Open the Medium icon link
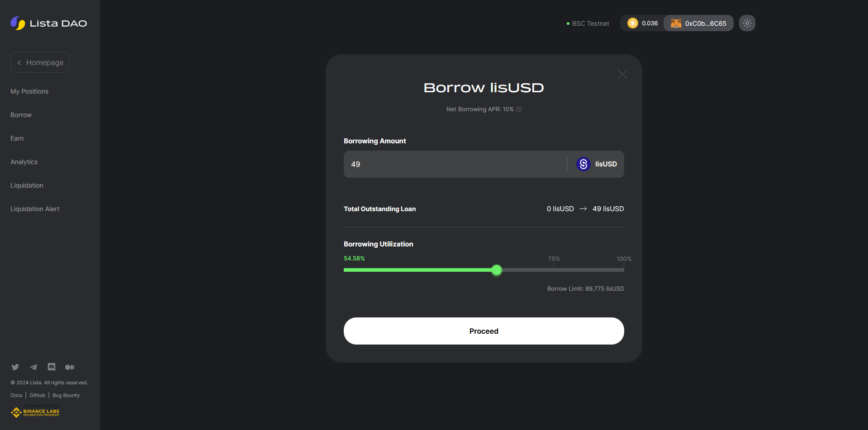This screenshot has width=868, height=430. (x=70, y=367)
